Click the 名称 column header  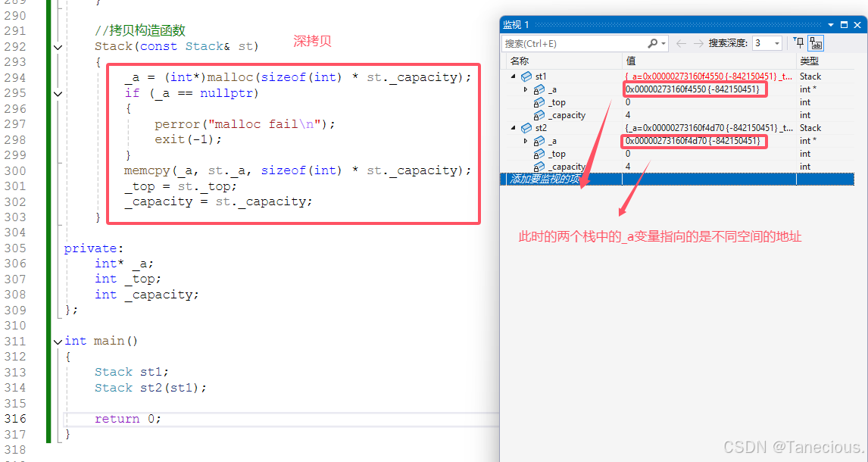pos(520,61)
